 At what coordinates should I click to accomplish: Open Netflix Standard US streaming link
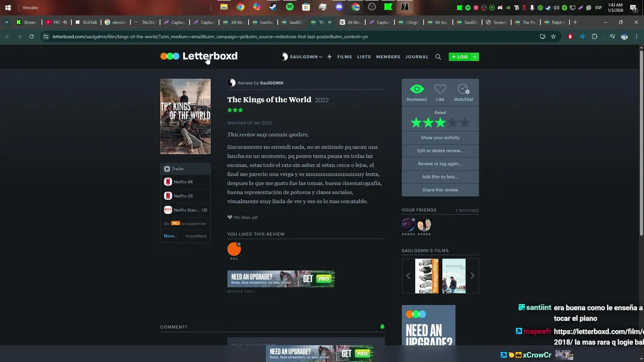(x=185, y=210)
